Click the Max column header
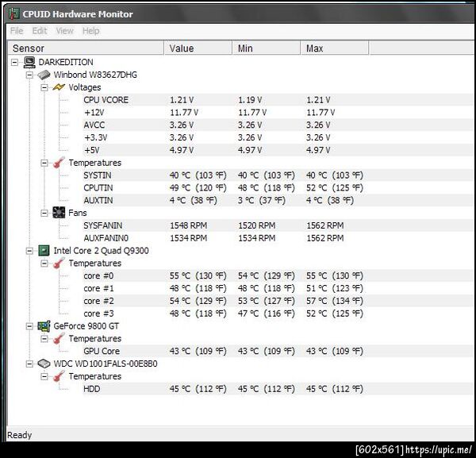 tap(335, 48)
